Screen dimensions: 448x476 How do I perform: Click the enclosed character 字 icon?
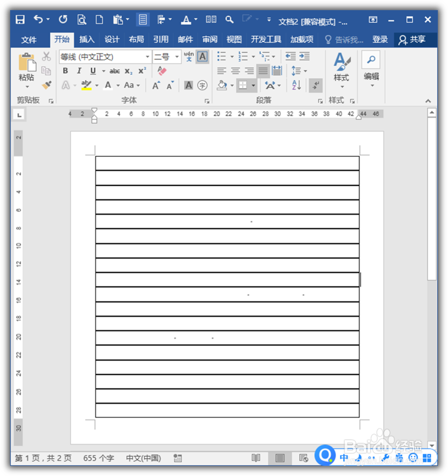coord(202,85)
